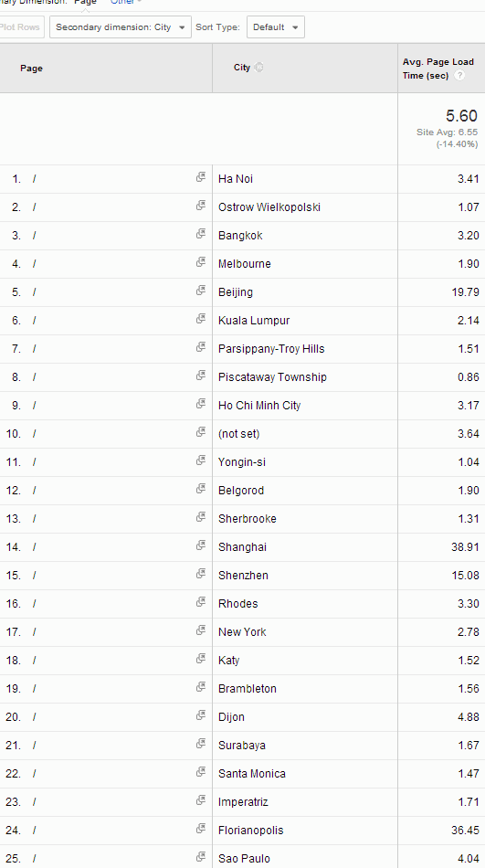This screenshot has width=485, height=868.
Task: Open Ha Noi row page in new window icon
Action: point(200,177)
